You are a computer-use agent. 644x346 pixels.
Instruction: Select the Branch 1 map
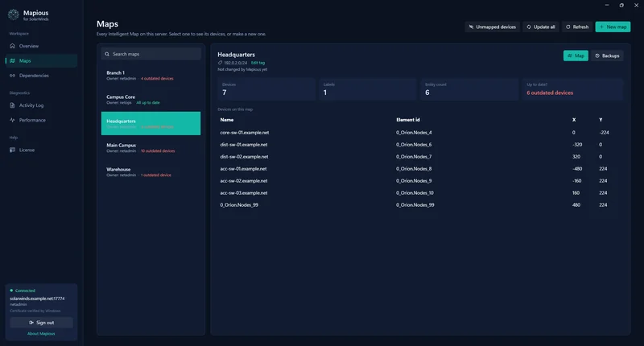[x=151, y=75]
